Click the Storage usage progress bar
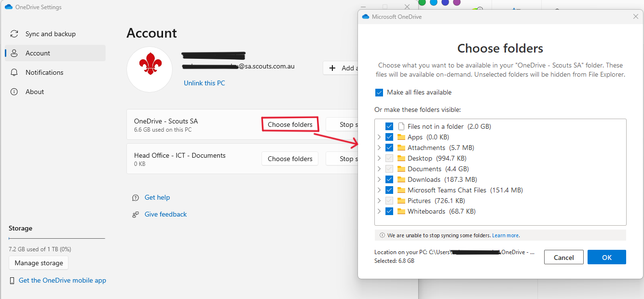 tap(57, 238)
